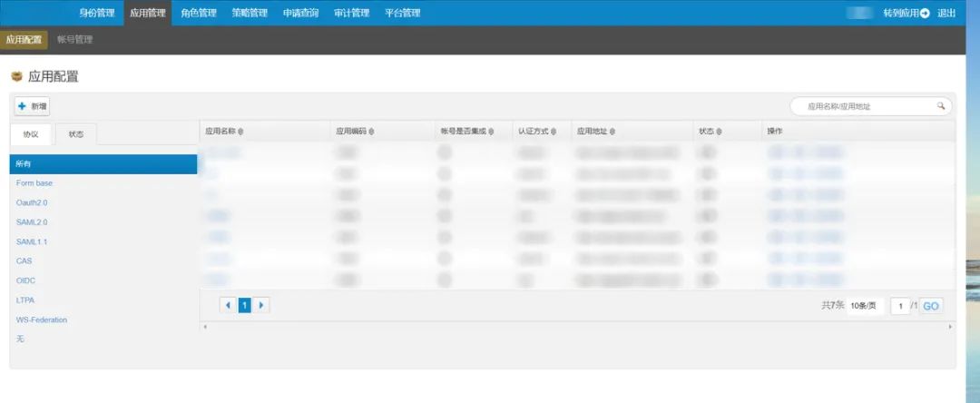Sort by 认证方式 column header

537,132
